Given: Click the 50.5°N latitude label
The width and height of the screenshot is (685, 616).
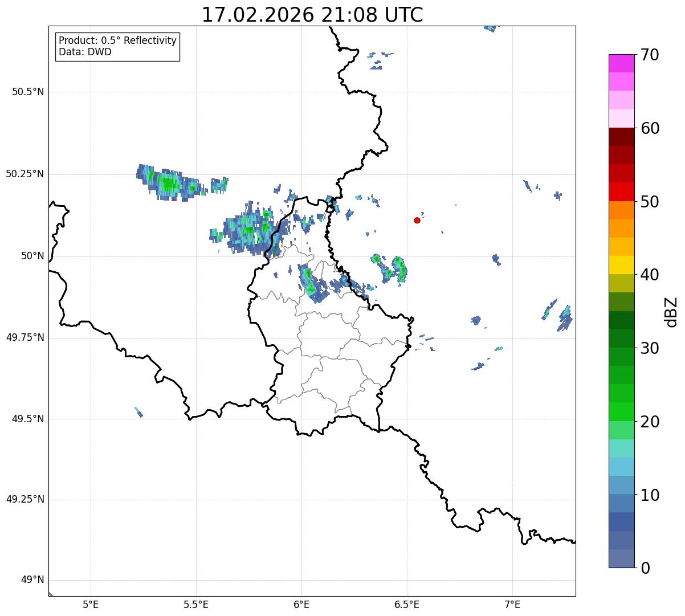Looking at the screenshot, I should point(27,92).
